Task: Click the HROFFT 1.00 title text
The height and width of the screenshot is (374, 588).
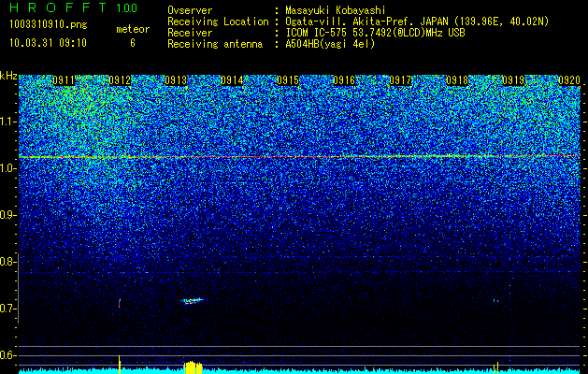Action: click(x=73, y=7)
